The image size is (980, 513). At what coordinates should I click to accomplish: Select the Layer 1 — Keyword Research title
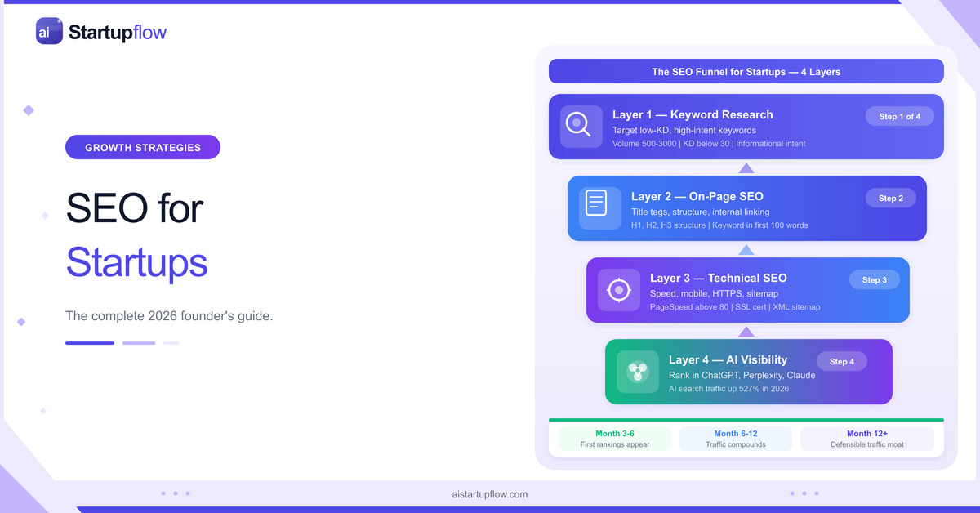pyautogui.click(x=693, y=114)
